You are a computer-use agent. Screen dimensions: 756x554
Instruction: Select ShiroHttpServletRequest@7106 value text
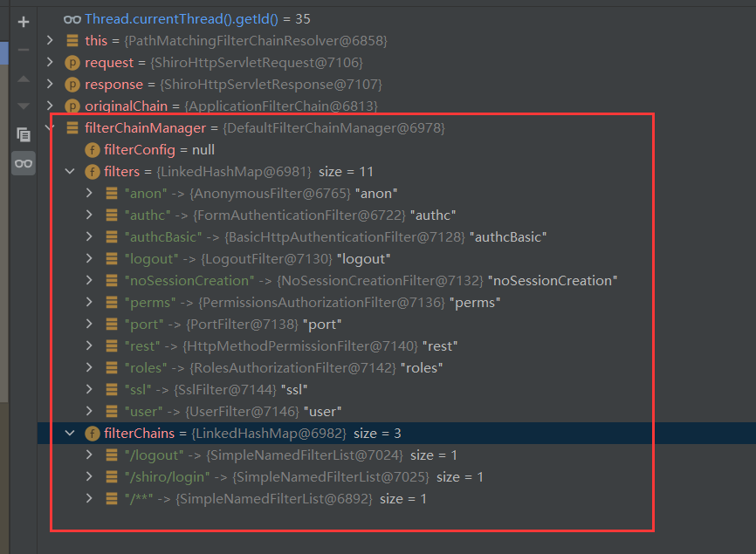point(257,63)
